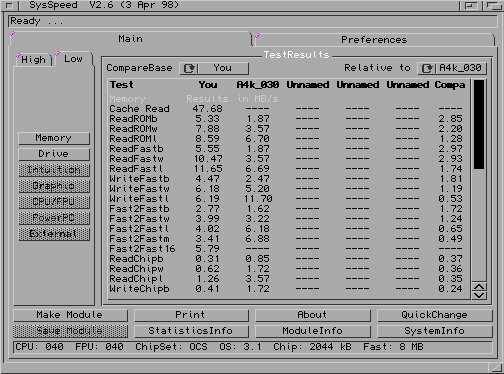Click the Print button
The width and height of the screenshot is (504, 374).
point(191,315)
